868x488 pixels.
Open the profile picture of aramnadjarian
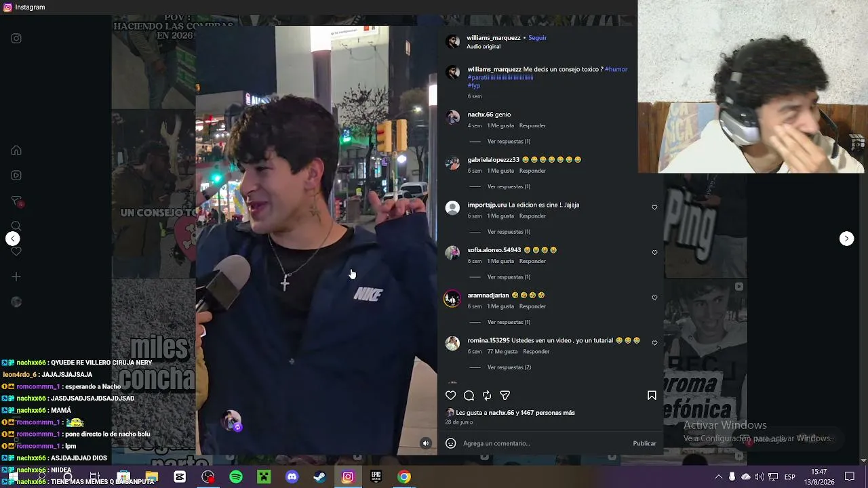(452, 298)
